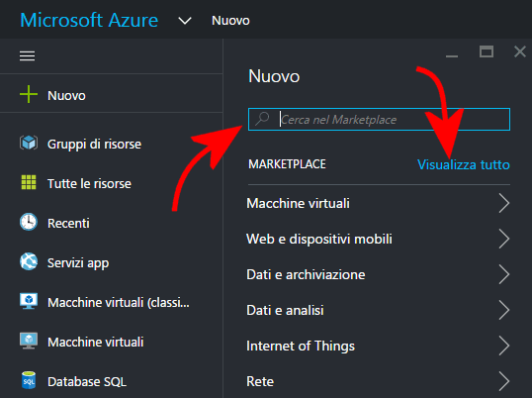
Task: Select Macchine virtuali sidebar label
Action: 96,342
